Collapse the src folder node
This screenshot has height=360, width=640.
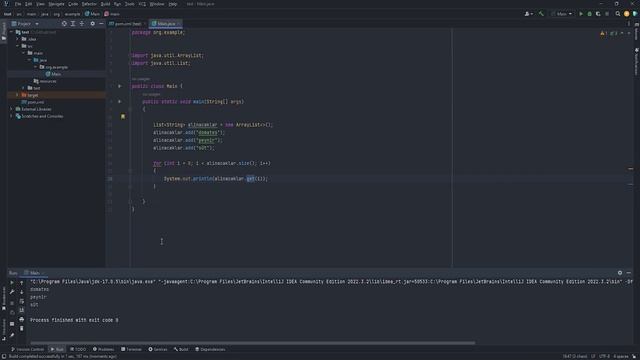pos(18,46)
